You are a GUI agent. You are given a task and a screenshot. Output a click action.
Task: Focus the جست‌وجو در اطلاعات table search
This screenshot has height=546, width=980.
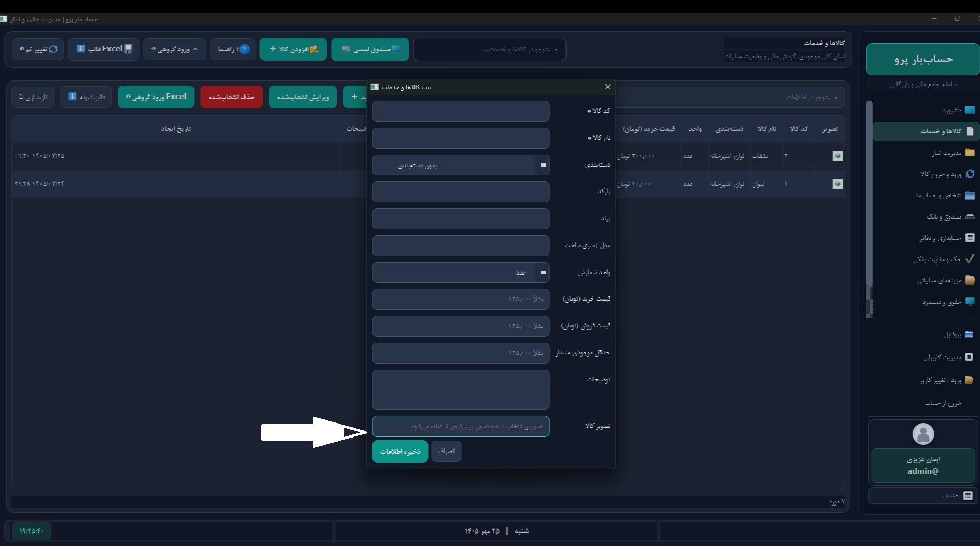click(x=730, y=97)
